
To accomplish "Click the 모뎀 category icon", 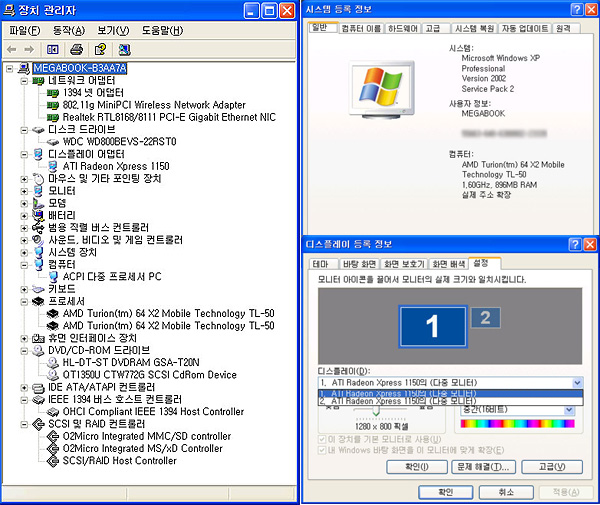I will click(x=38, y=204).
